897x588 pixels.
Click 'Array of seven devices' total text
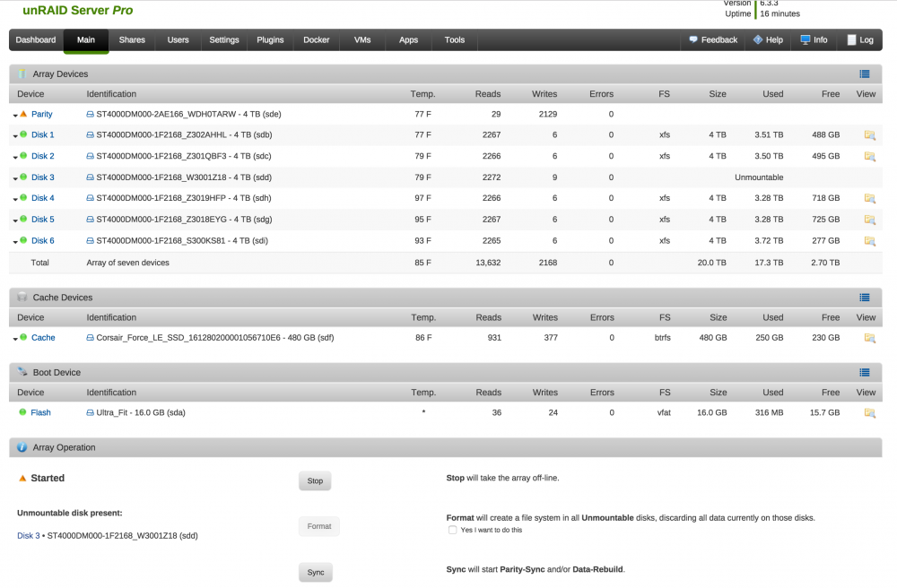[x=128, y=263]
